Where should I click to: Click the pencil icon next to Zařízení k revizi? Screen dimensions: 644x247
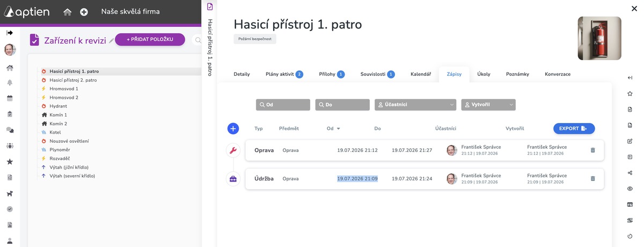[x=111, y=40]
